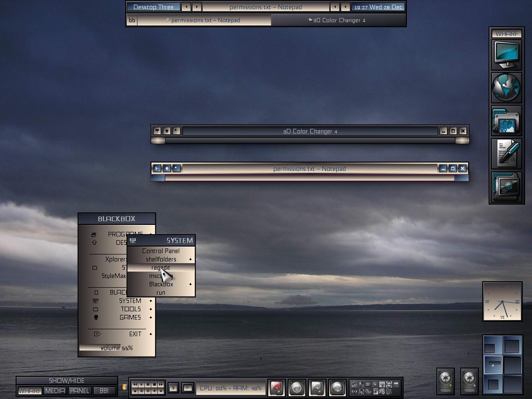Click sticky dot button on 3D Color Changer window
532x399 pixels.
tap(176, 131)
